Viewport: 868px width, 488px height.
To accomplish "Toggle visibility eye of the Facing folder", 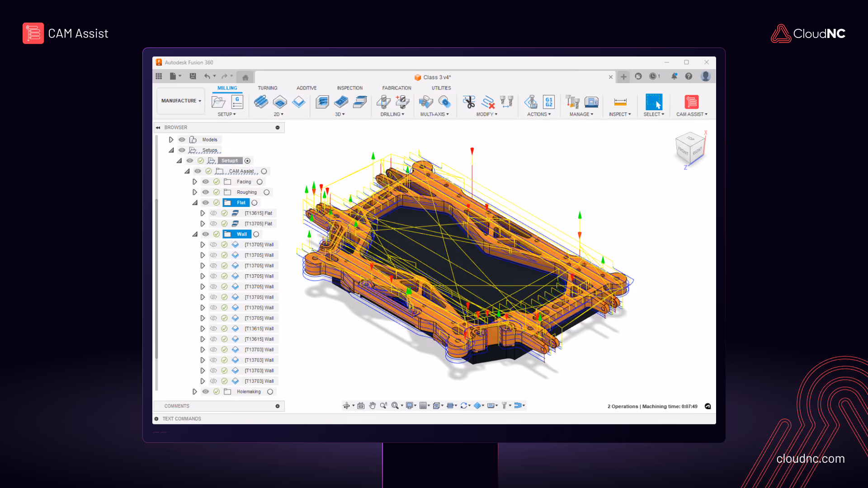I will (x=206, y=182).
